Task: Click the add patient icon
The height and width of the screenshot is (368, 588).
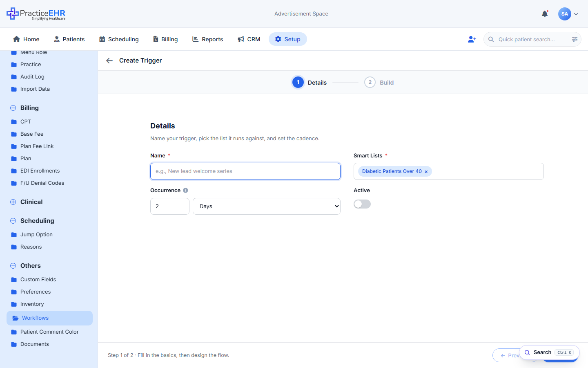Action: (x=472, y=39)
